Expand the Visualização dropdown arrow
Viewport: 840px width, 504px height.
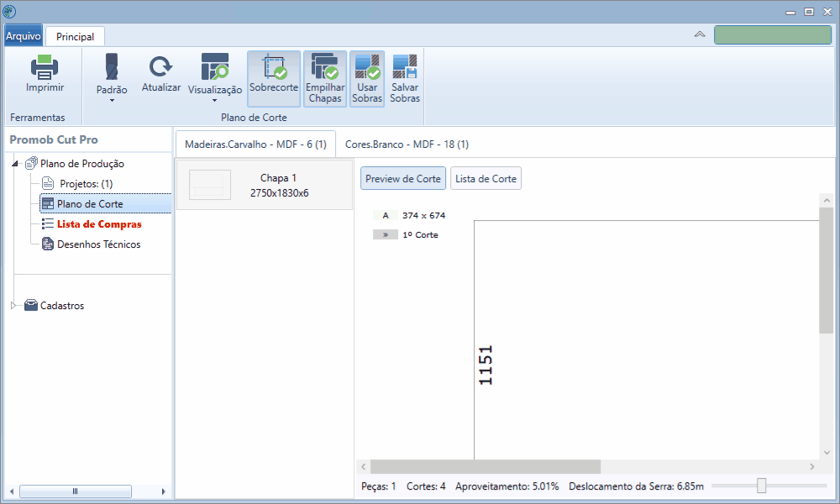215,101
